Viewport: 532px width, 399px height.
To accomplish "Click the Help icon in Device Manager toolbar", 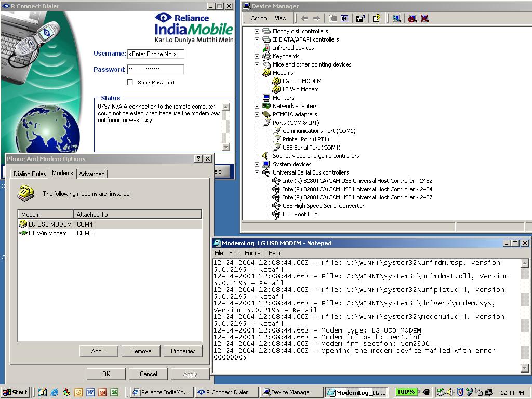I will pos(377,18).
